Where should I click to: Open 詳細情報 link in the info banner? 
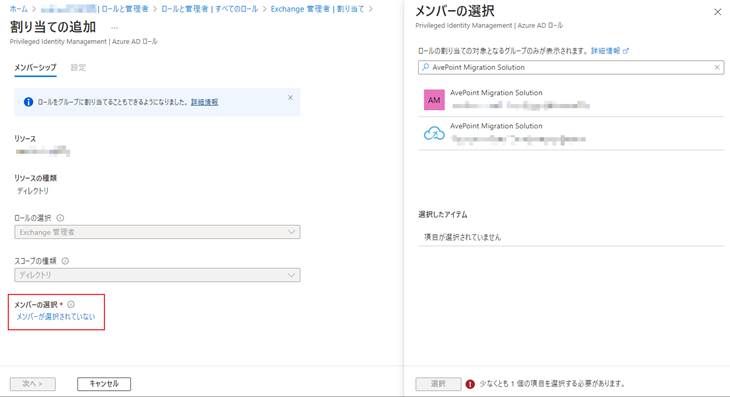point(204,102)
